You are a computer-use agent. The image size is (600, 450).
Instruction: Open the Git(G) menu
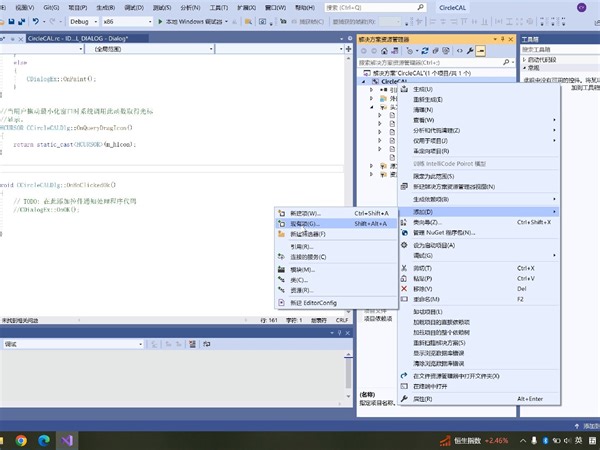point(51,7)
